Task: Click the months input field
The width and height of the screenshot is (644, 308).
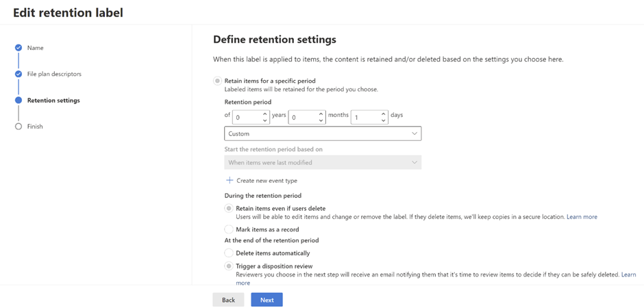Action: pyautogui.click(x=302, y=118)
